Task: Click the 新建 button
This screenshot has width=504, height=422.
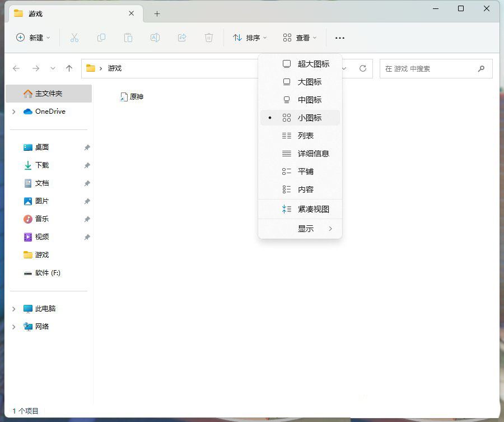Action: pos(33,38)
